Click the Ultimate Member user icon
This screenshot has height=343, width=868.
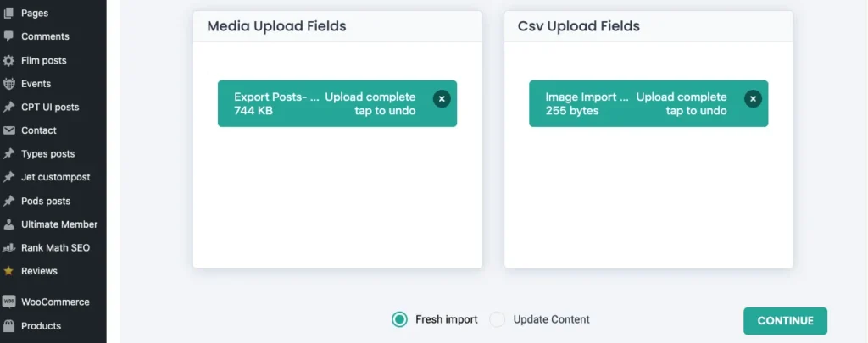tap(8, 224)
